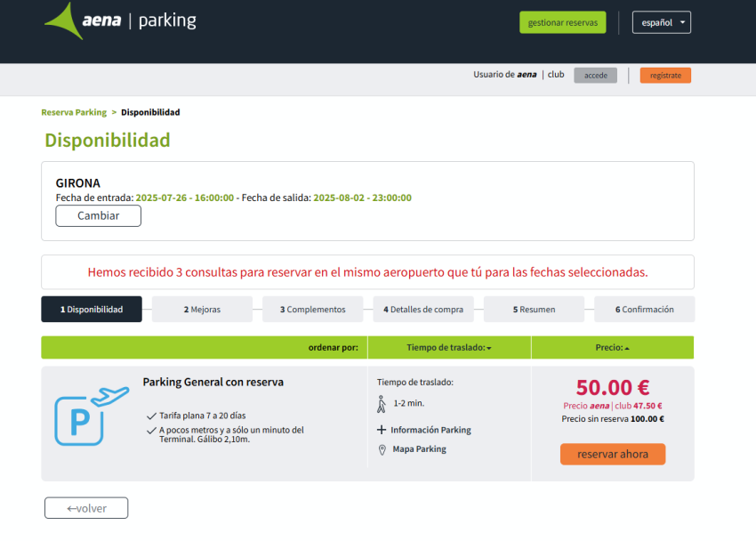The image size is (756, 541).
Task: Open the Reserva Parking breadcrumb link
Action: click(x=74, y=112)
